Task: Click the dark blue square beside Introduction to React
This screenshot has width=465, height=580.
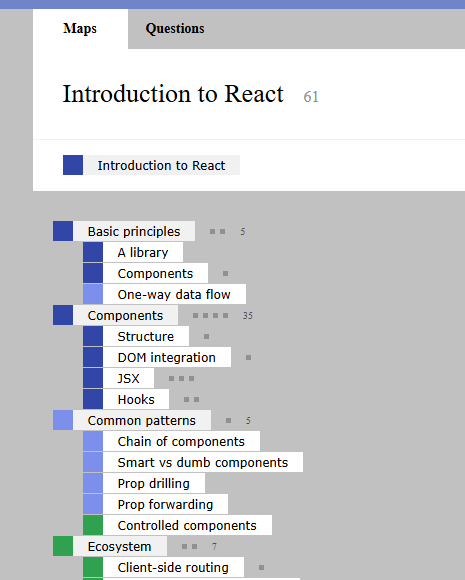Action: pyautogui.click(x=73, y=165)
